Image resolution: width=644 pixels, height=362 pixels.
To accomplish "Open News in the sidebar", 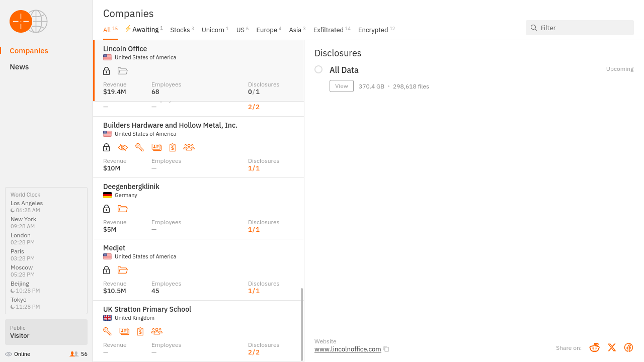I will tap(19, 67).
